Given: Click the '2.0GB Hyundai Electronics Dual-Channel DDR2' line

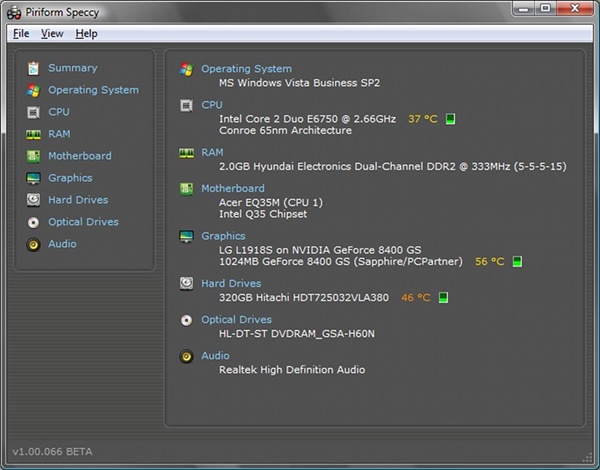Looking at the screenshot, I should [x=393, y=167].
